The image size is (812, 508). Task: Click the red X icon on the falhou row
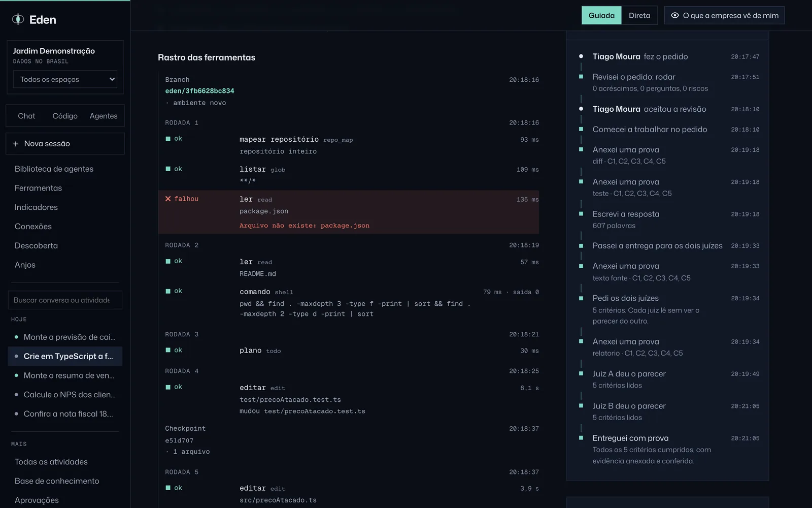(x=168, y=199)
